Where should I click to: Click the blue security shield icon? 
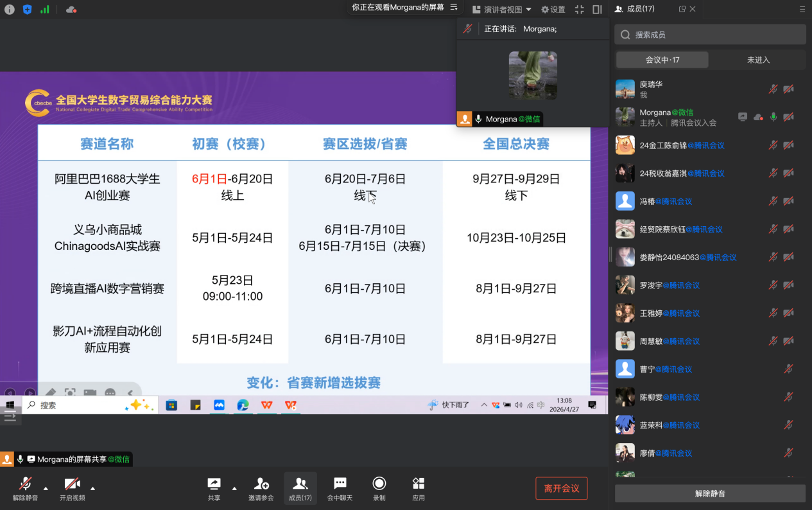tap(27, 9)
